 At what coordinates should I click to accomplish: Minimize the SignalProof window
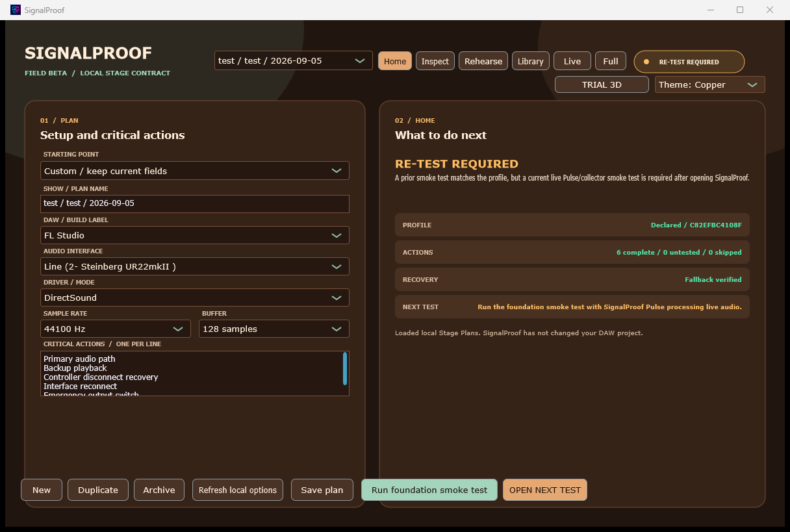[x=710, y=10]
